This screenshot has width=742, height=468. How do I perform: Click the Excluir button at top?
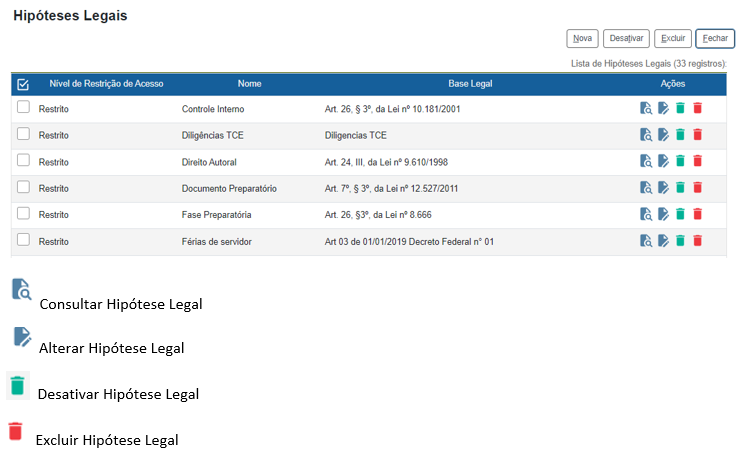[672, 39]
